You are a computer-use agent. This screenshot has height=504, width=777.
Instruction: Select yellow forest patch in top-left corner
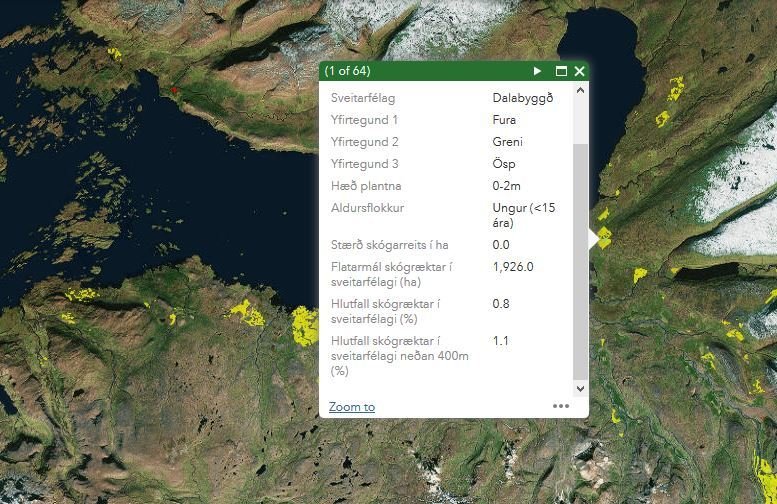(113, 53)
